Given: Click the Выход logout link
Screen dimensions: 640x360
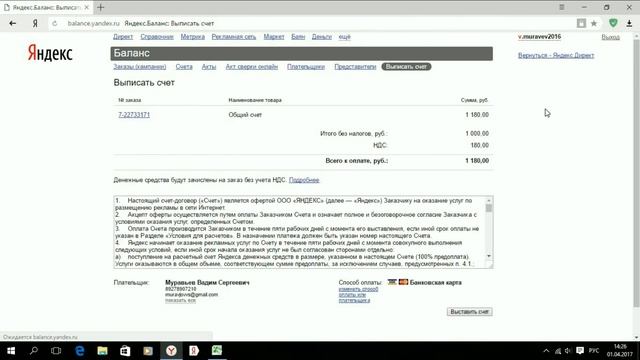Looking at the screenshot, I should [611, 37].
